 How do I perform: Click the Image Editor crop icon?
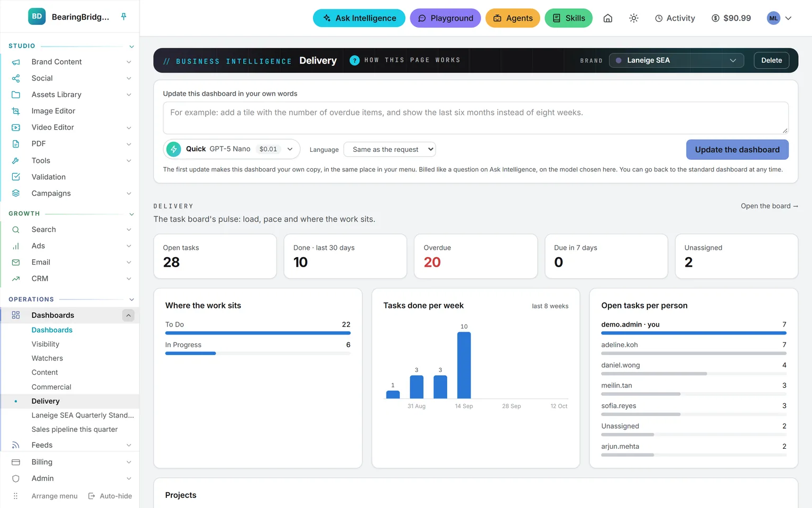16,111
